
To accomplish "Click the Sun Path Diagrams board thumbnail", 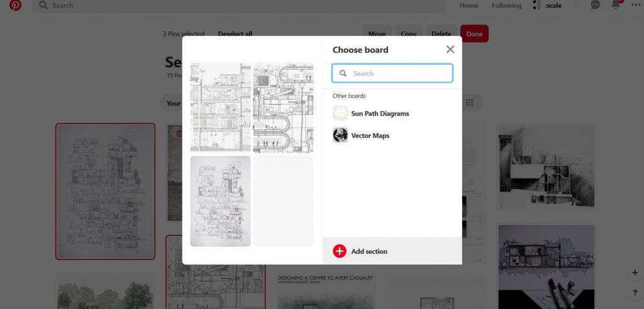I will coord(340,113).
